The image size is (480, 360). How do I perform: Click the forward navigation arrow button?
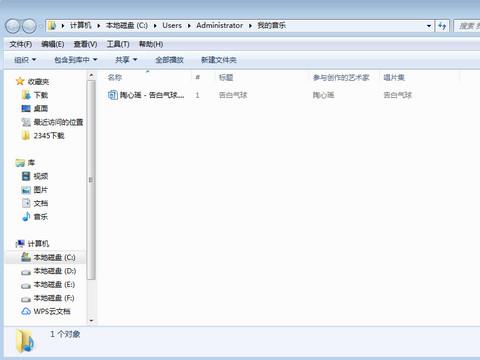(29, 26)
